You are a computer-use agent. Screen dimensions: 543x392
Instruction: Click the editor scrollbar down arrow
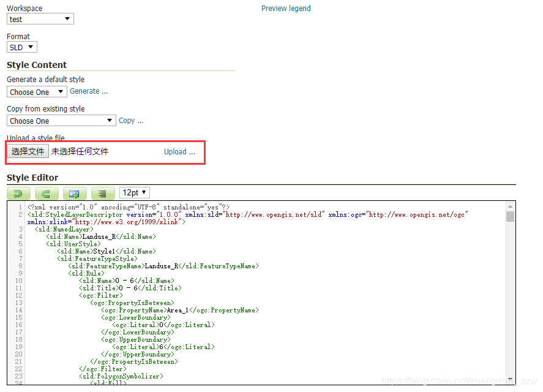(510, 379)
